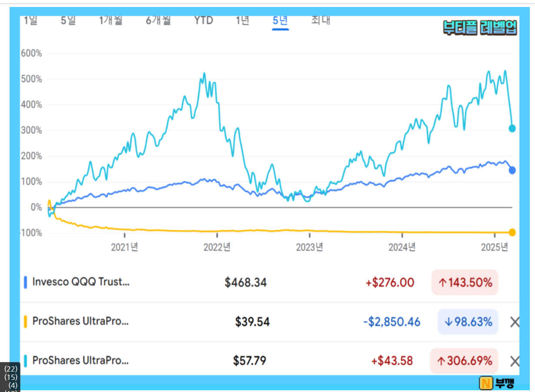Click the +$276.00 change value

point(390,283)
